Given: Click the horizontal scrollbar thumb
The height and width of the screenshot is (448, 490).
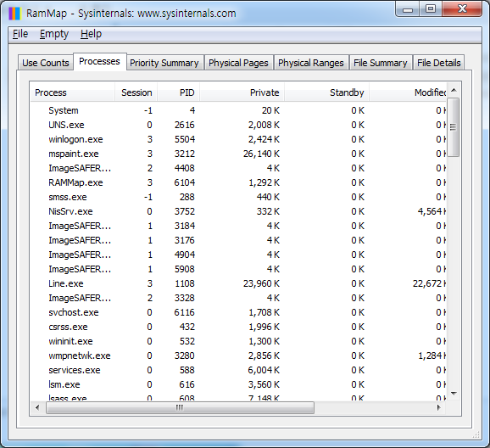Looking at the screenshot, I should click(180, 407).
